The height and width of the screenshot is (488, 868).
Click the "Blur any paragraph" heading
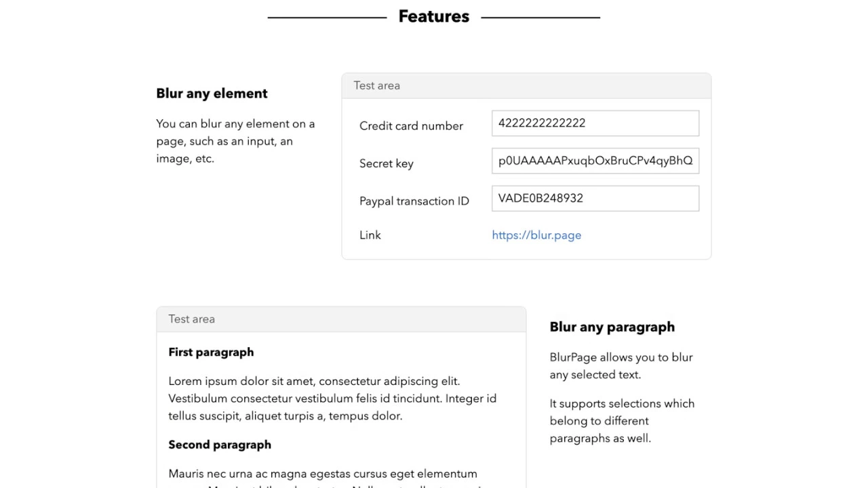[612, 327]
